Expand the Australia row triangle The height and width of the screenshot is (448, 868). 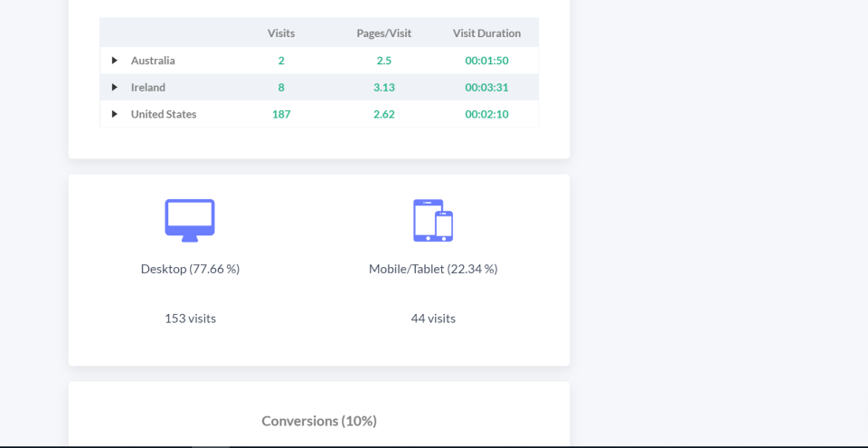(x=115, y=61)
